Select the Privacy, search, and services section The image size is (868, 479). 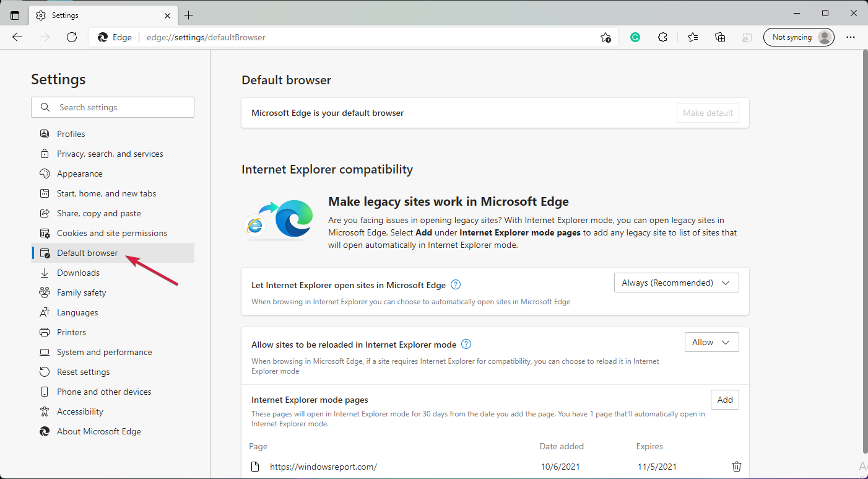[110, 153]
